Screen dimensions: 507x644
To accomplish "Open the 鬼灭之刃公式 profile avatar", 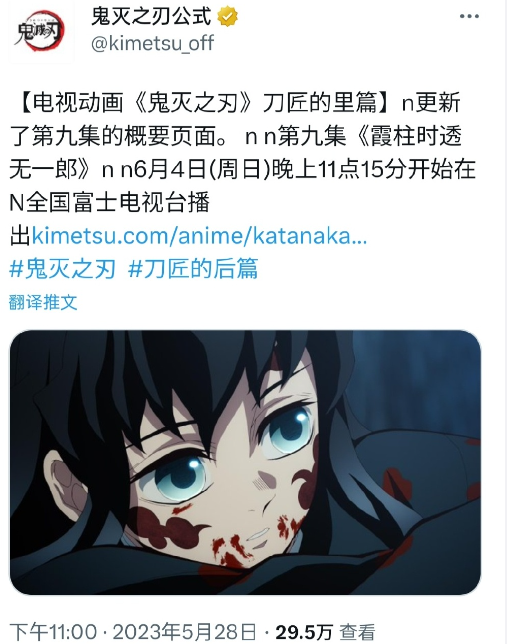I will pos(40,32).
